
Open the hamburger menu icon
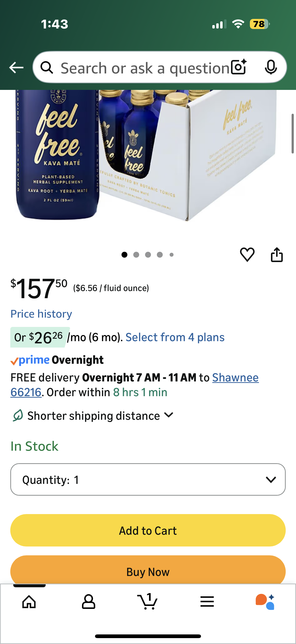(207, 602)
